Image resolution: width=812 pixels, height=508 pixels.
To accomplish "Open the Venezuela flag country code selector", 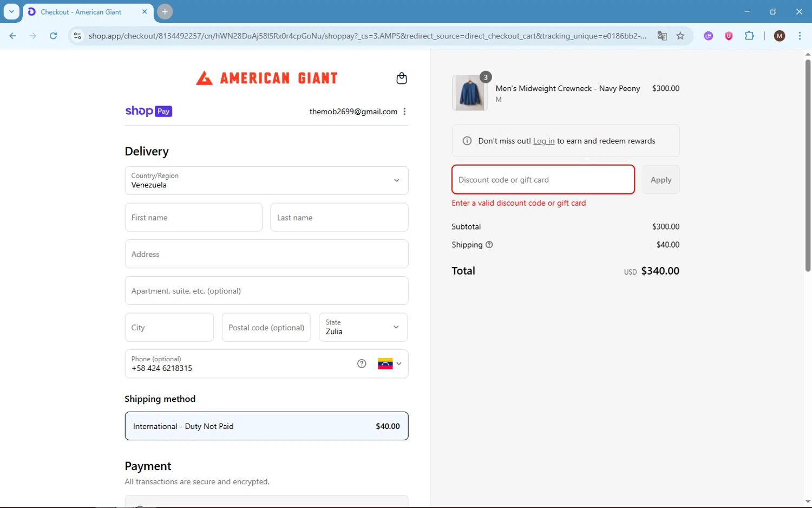I will (390, 363).
